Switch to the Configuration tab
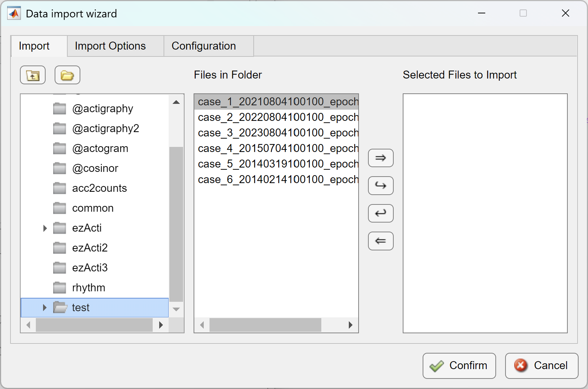 [204, 46]
